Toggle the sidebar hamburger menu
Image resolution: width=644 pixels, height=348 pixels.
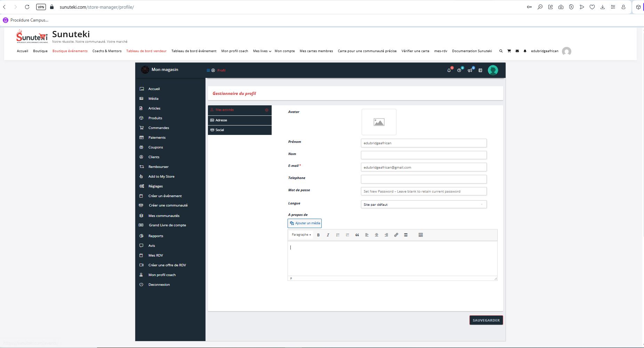(208, 70)
